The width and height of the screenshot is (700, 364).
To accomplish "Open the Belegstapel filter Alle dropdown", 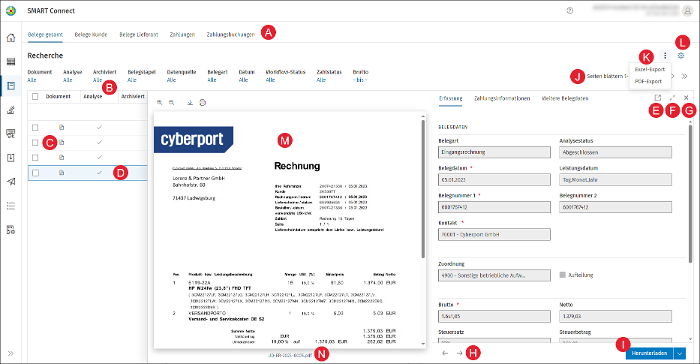I will pos(132,80).
